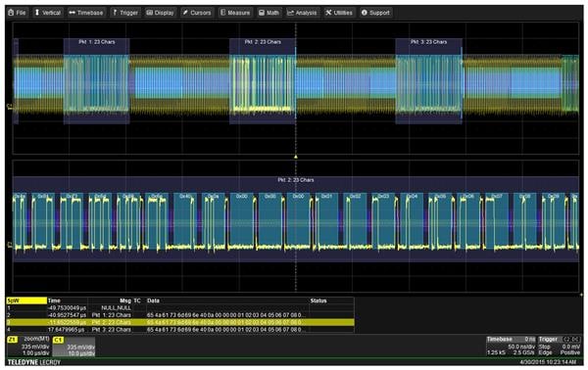Image resolution: width=588 pixels, height=370 pixels.
Task: Open the Timebase descriptor box
Action: pyautogui.click(x=512, y=347)
